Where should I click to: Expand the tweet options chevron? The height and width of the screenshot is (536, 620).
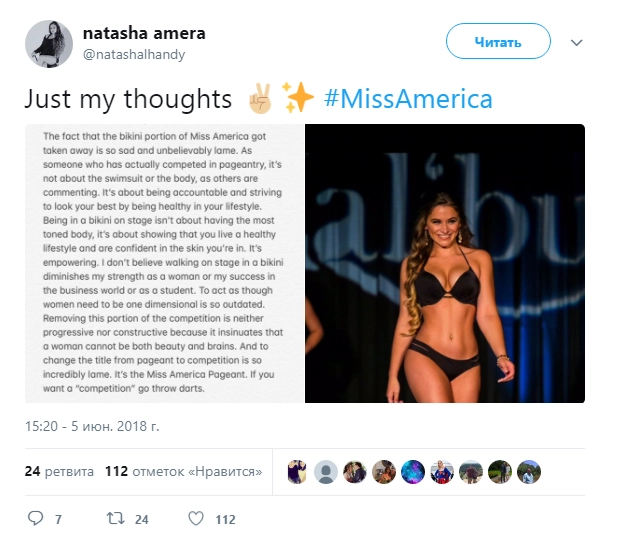(577, 42)
